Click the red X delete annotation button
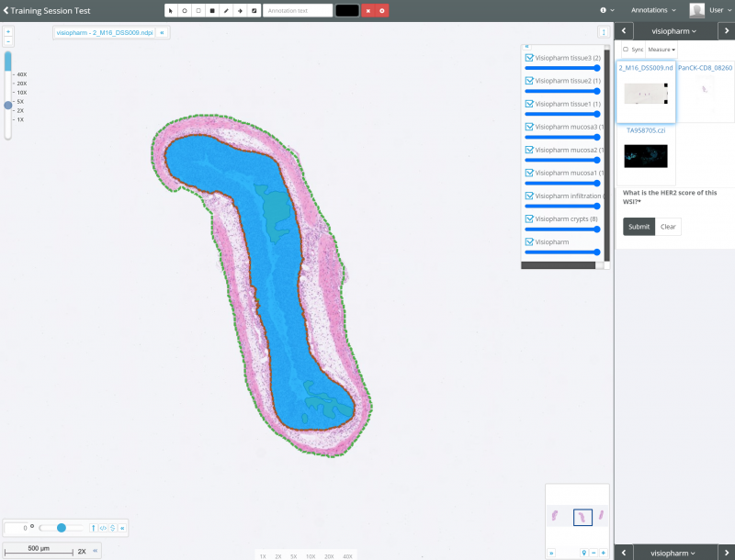The width and height of the screenshot is (735, 560). coord(368,10)
